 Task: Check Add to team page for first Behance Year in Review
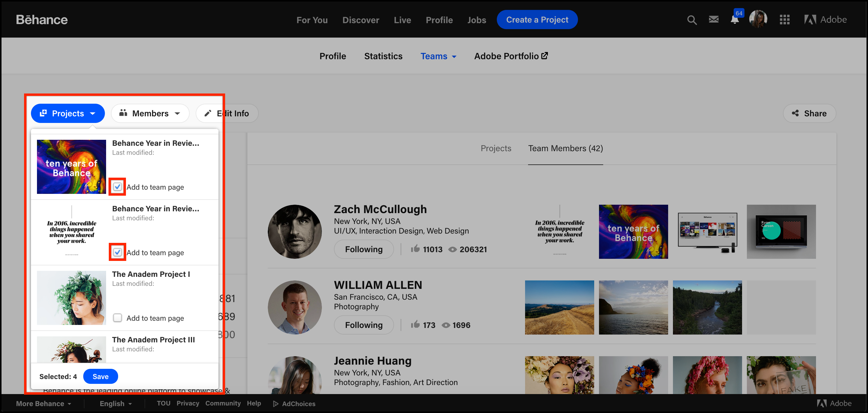[117, 187]
